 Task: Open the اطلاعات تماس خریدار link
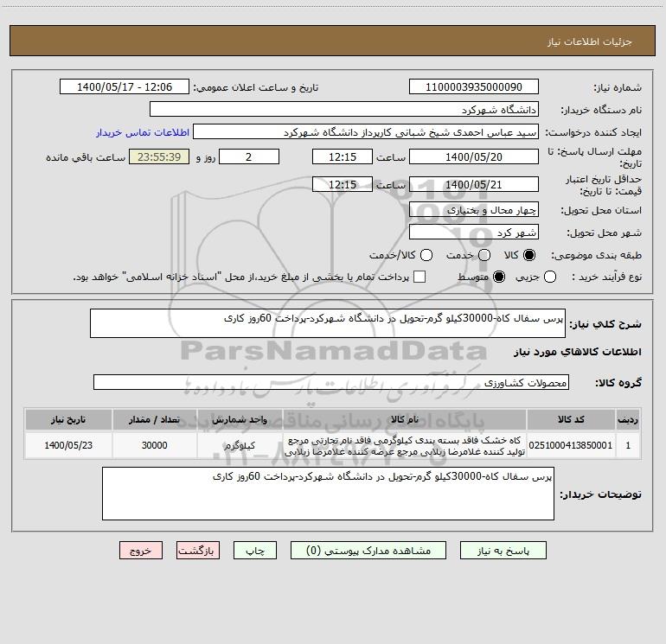point(143,132)
